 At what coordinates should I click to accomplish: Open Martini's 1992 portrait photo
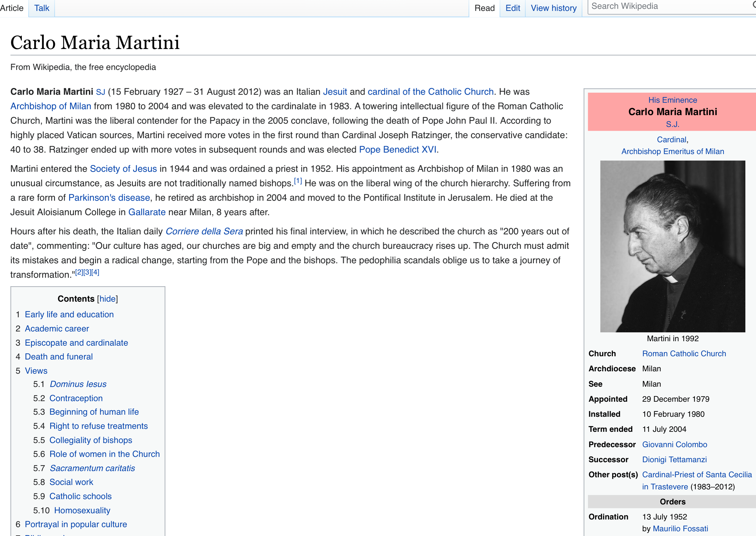672,246
